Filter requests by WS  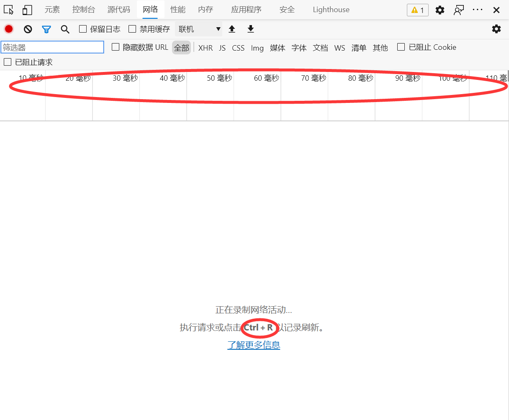click(340, 48)
